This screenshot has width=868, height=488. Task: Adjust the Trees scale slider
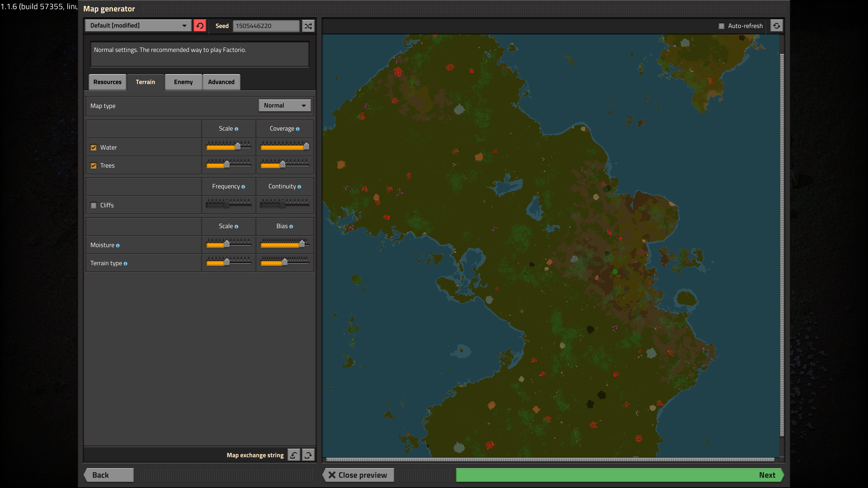(x=229, y=165)
